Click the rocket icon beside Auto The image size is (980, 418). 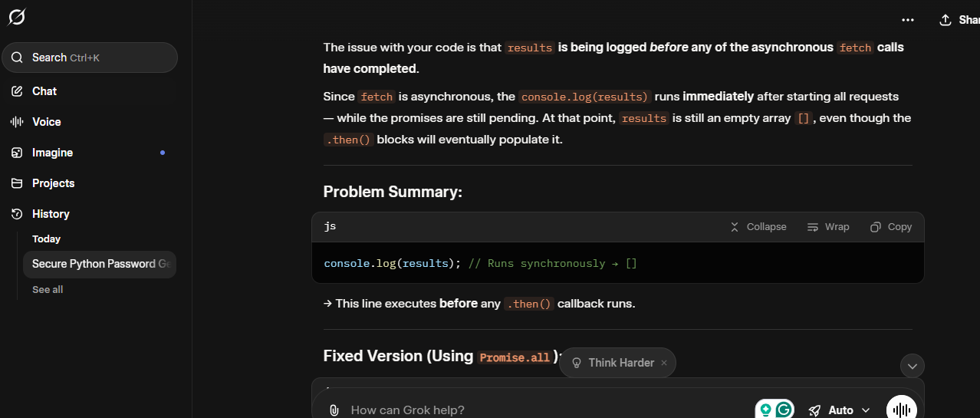point(815,410)
